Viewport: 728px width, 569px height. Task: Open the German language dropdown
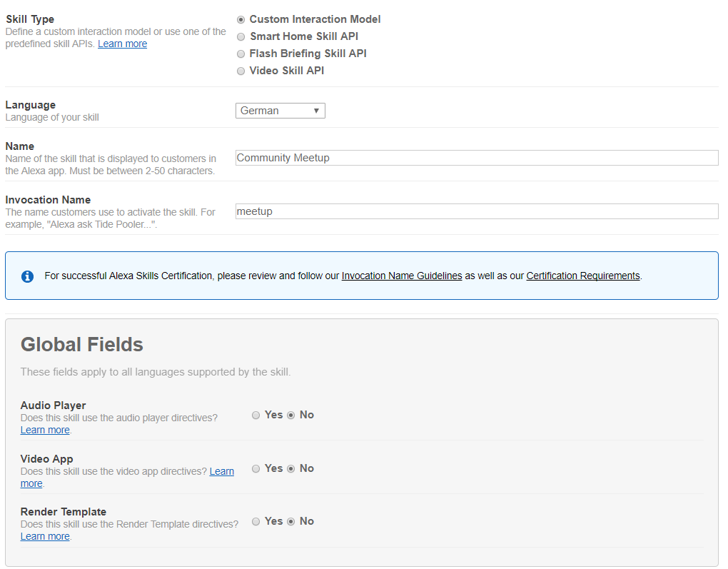280,111
